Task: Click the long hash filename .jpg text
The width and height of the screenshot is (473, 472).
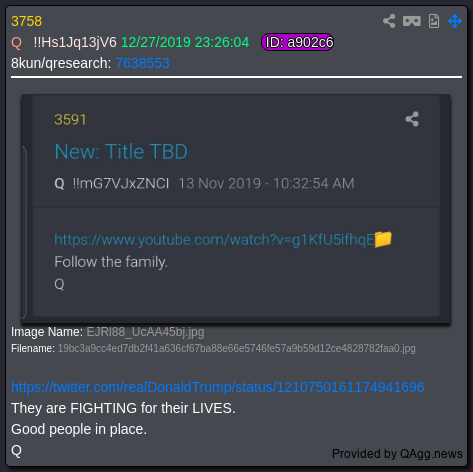Action: click(237, 349)
